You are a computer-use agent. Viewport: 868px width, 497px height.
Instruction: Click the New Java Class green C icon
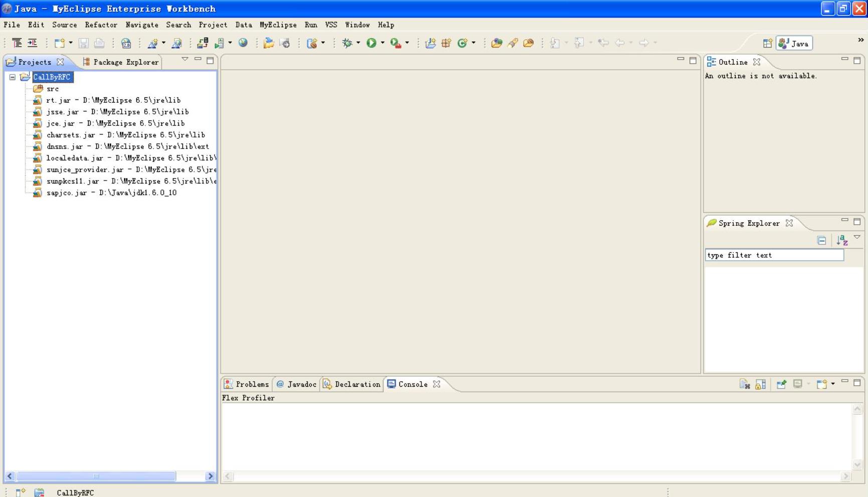(x=462, y=43)
